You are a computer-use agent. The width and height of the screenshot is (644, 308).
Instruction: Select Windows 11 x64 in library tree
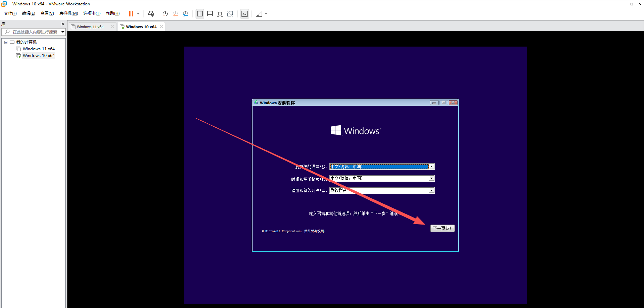pyautogui.click(x=39, y=49)
